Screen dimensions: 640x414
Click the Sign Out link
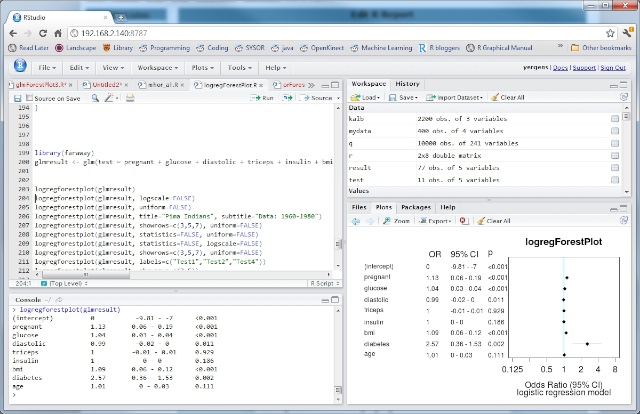[612, 67]
